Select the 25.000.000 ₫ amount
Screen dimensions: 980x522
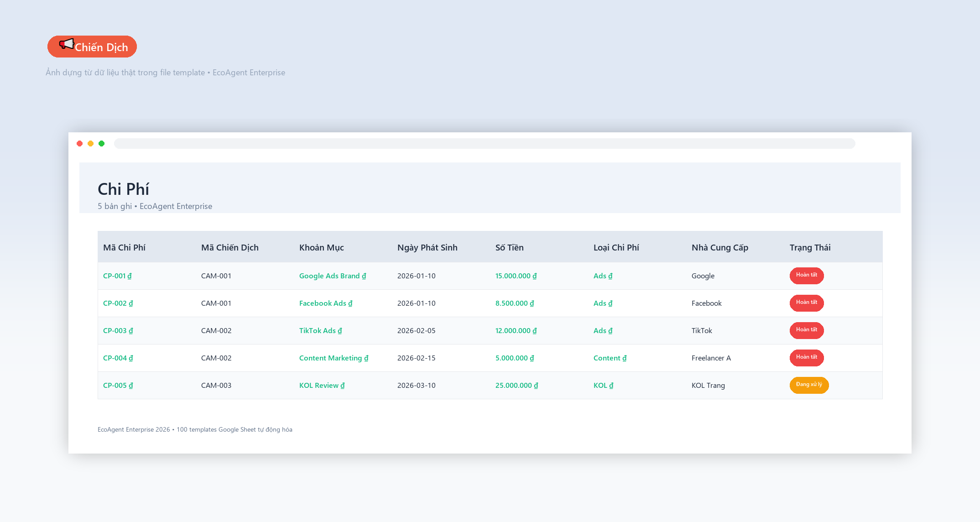516,386
